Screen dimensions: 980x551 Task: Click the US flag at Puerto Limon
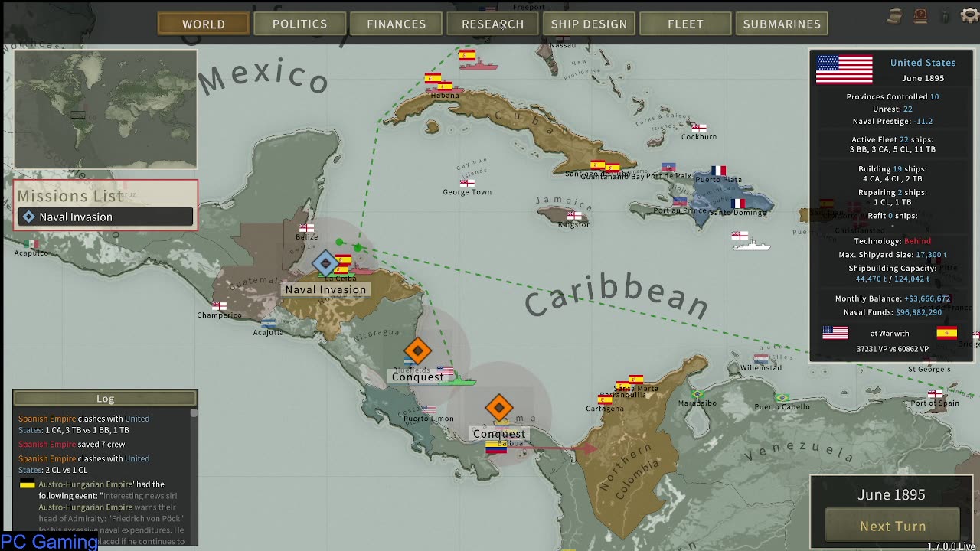point(429,409)
